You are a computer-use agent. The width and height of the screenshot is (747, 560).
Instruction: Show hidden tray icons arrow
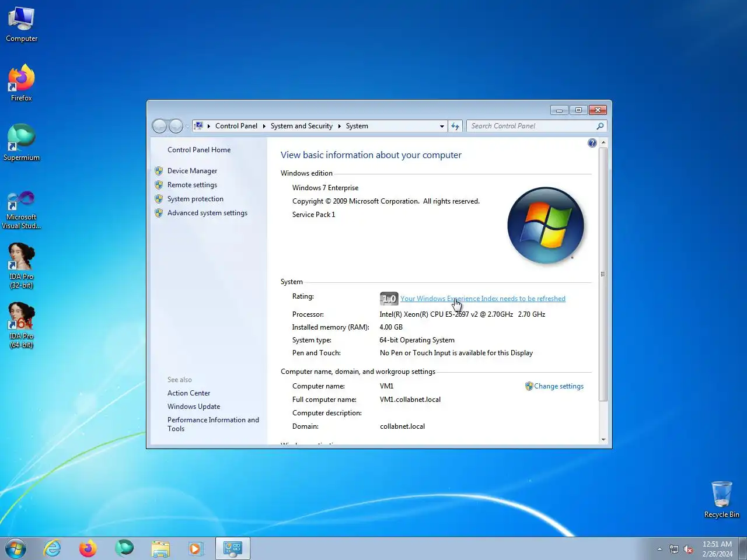pyautogui.click(x=659, y=549)
